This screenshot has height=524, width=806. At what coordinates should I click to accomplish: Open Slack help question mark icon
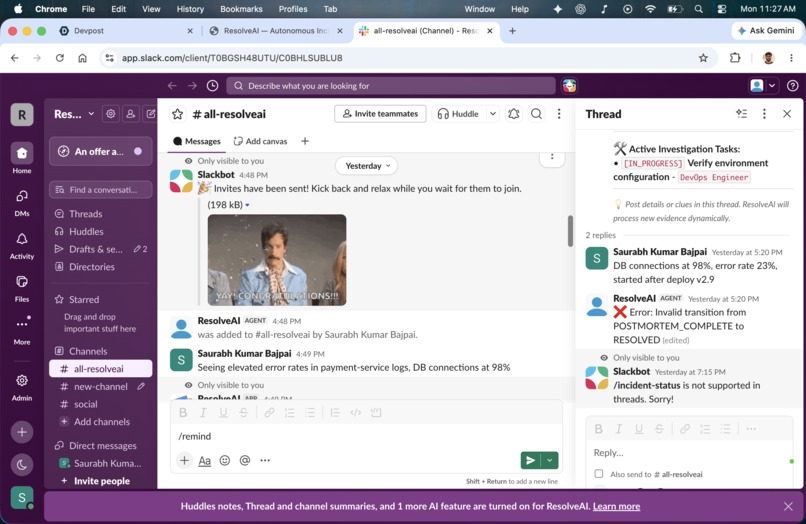[x=793, y=86]
